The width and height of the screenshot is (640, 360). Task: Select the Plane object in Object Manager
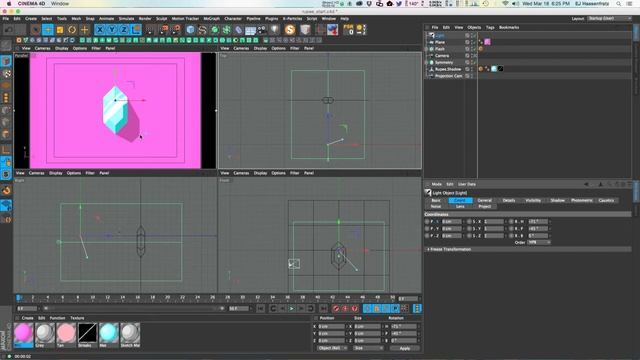coord(440,42)
